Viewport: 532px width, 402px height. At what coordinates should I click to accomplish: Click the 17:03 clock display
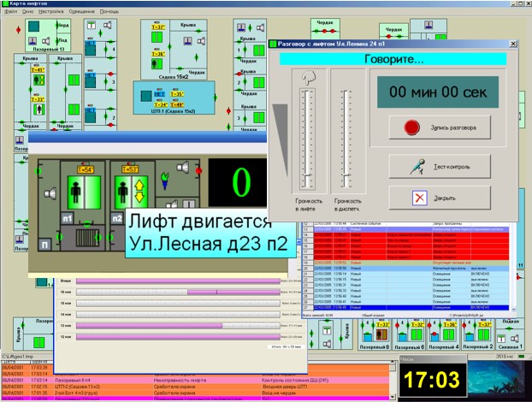433,377
